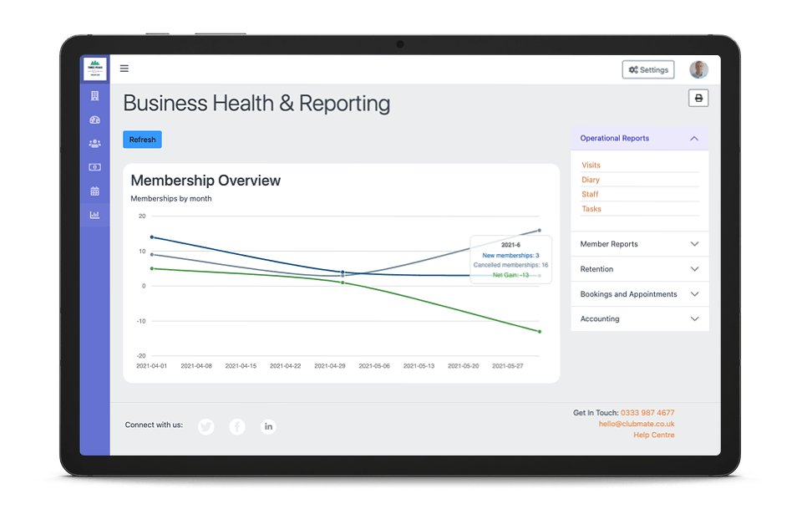
Task: Open the Visits report link
Action: click(x=591, y=165)
